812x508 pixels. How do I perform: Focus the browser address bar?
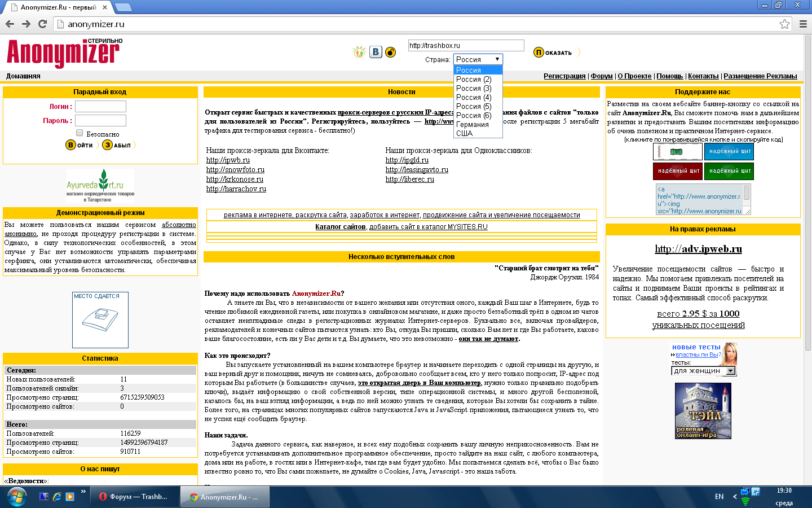pyautogui.click(x=417, y=24)
